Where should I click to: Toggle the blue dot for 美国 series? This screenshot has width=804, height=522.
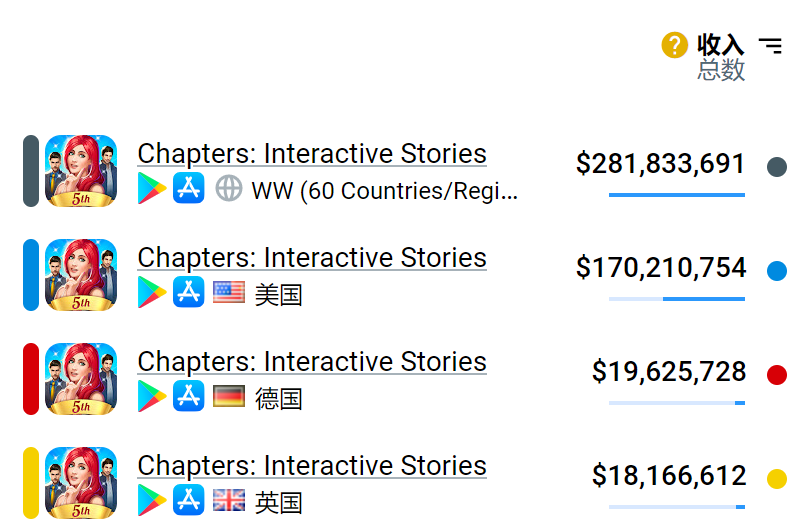(777, 270)
